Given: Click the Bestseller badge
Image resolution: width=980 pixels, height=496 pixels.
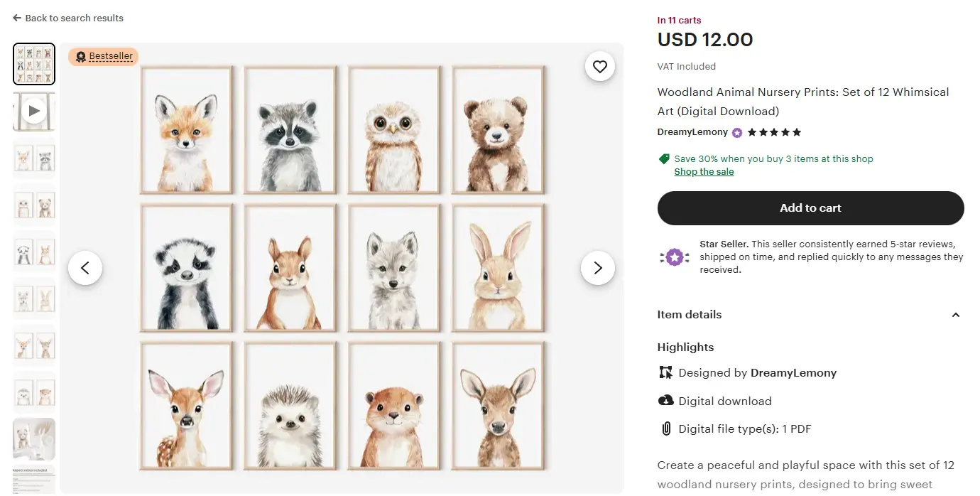Looking at the screenshot, I should click(x=104, y=57).
